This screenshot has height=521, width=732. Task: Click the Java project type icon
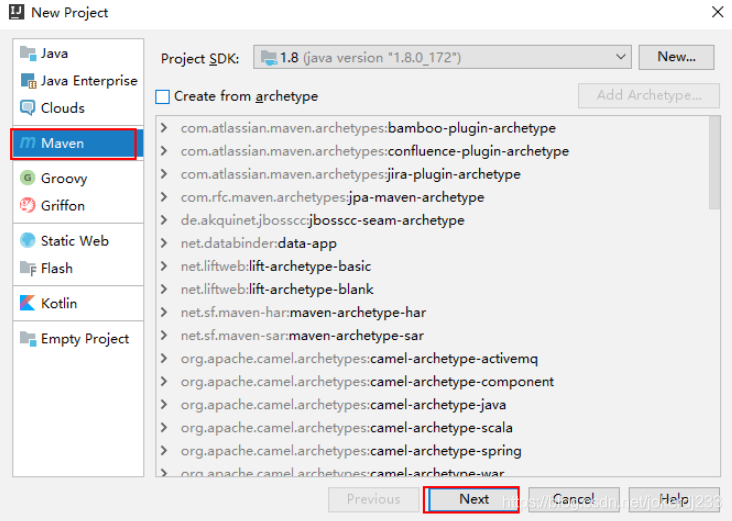(28, 53)
